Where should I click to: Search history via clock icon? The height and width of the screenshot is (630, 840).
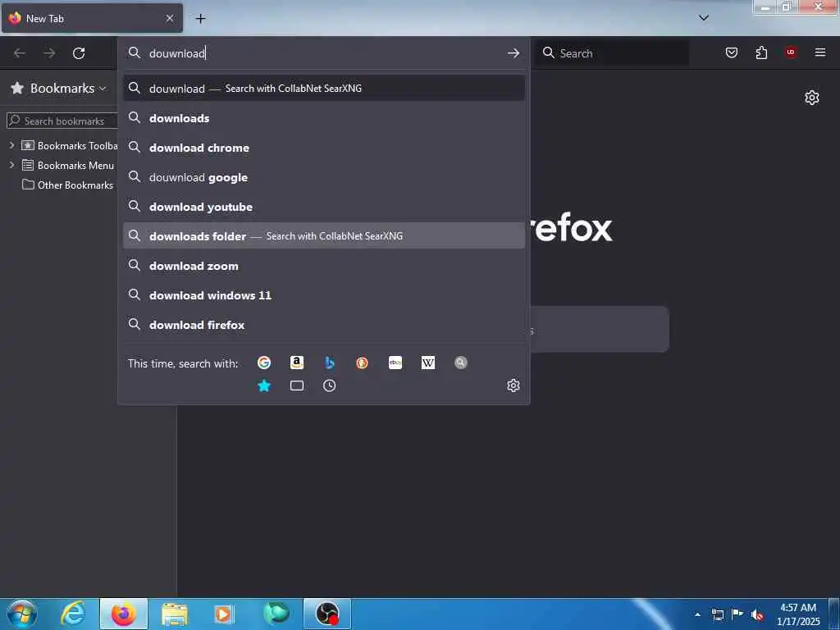click(x=330, y=386)
